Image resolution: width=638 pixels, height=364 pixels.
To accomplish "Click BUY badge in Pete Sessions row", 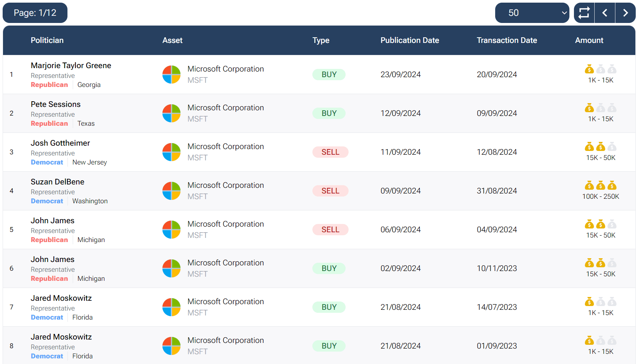I will (329, 113).
